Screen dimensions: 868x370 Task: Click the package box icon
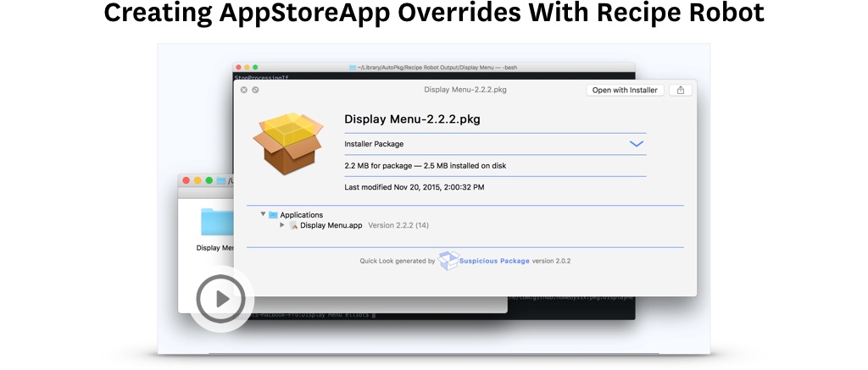[288, 144]
